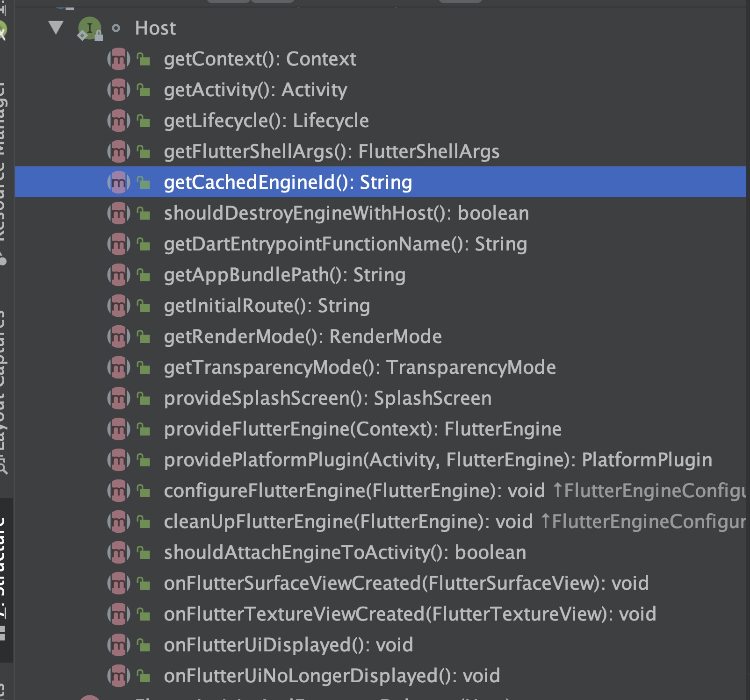The height and width of the screenshot is (700, 750).
Task: Click method icon beside getContext()
Action: (x=119, y=59)
